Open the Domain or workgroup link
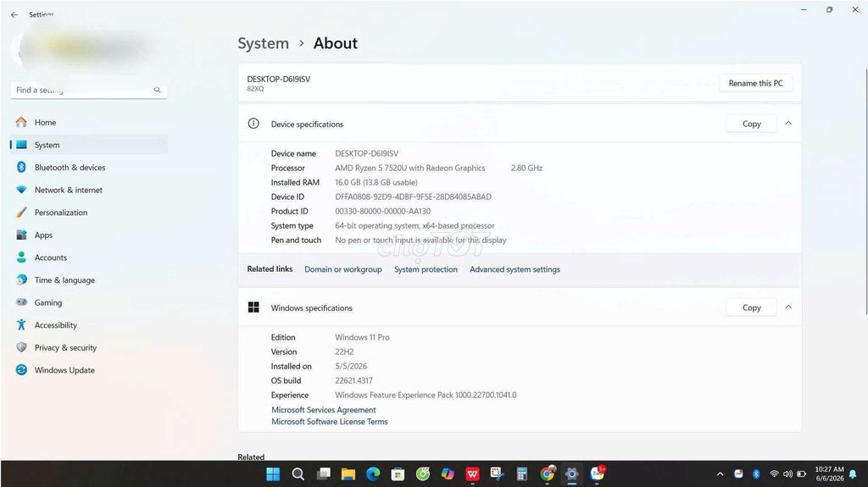The image size is (868, 487). pos(343,269)
